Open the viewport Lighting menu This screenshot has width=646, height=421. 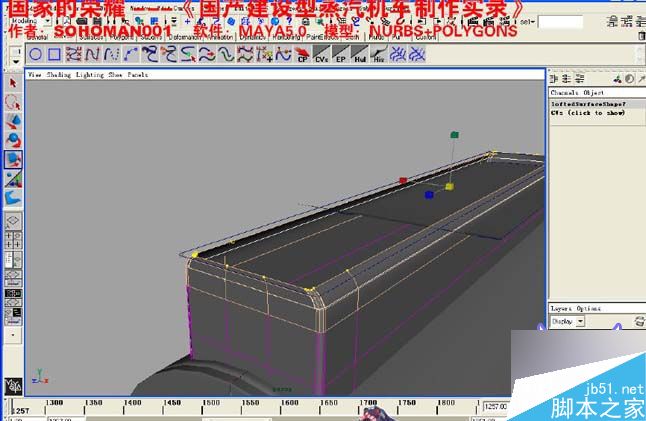point(90,75)
